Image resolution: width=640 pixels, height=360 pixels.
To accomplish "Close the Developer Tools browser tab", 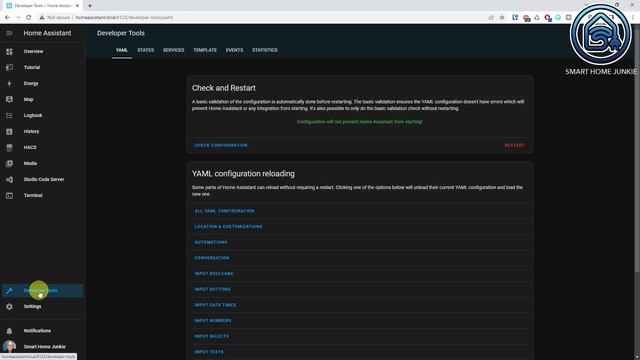I will tap(77, 6).
